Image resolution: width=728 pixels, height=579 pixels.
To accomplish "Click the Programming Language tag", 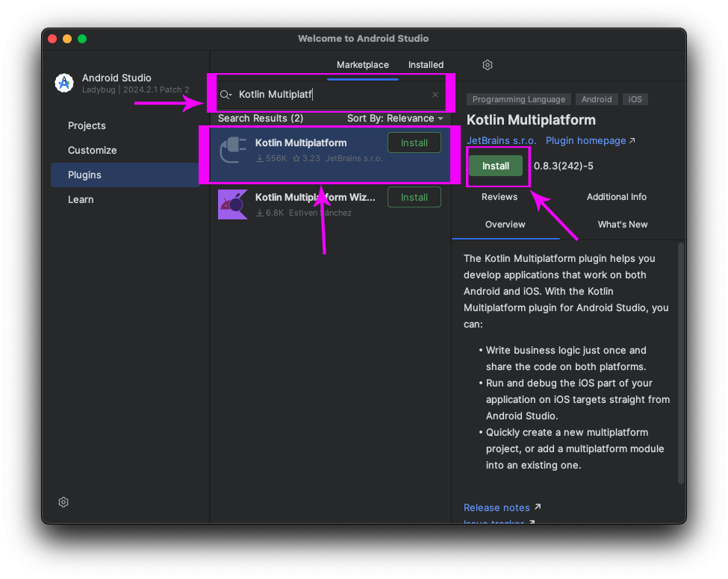I will coord(519,99).
